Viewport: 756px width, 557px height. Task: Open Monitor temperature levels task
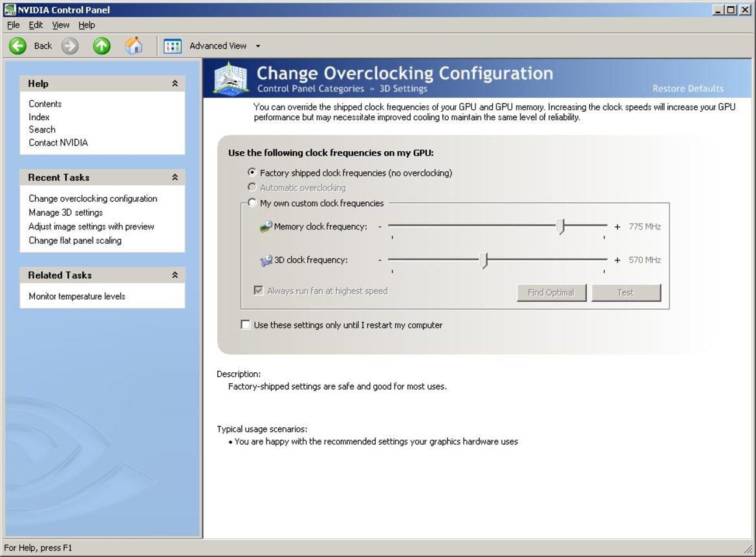coord(77,297)
